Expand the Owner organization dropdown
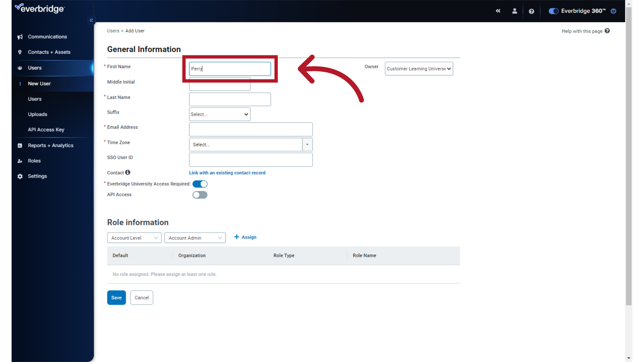Viewport: 644px width, 362px height. [x=418, y=68]
